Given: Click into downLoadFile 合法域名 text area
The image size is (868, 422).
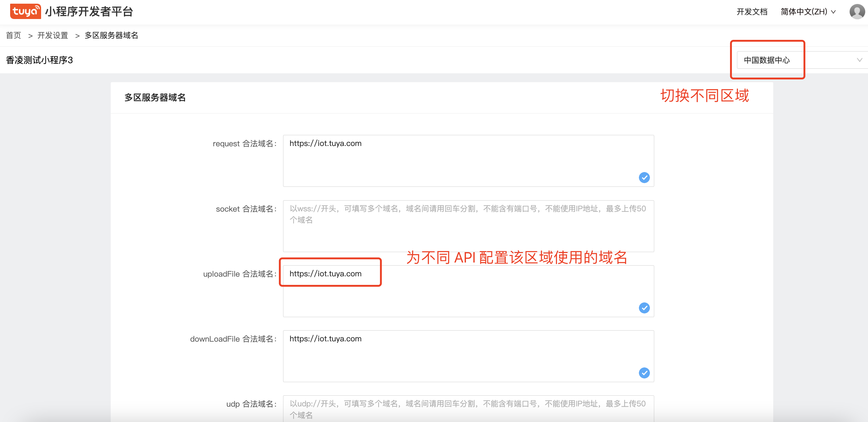Looking at the screenshot, I should (x=468, y=356).
